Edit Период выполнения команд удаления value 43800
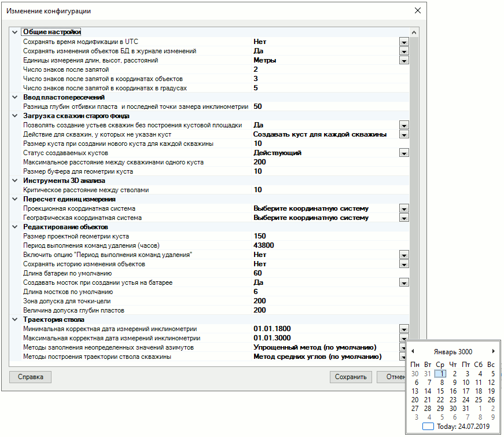 coord(330,245)
